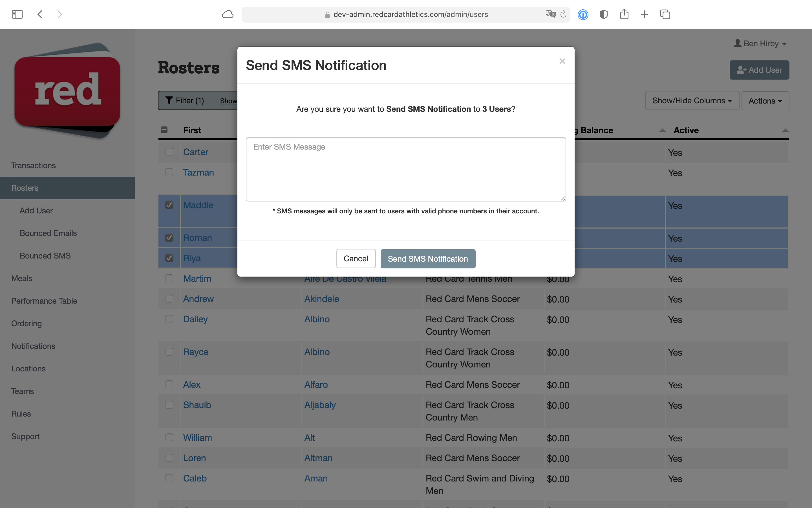Open Transactions in the sidebar
The width and height of the screenshot is (812, 508).
point(34,165)
